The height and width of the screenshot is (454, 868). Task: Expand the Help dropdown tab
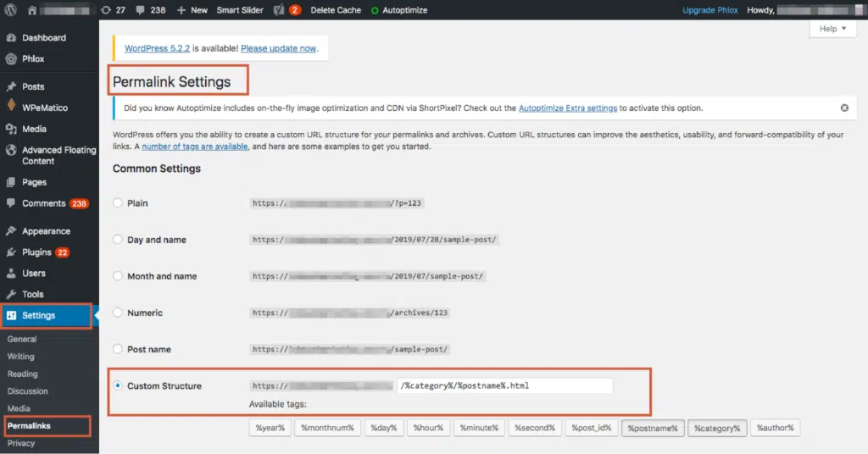(833, 29)
